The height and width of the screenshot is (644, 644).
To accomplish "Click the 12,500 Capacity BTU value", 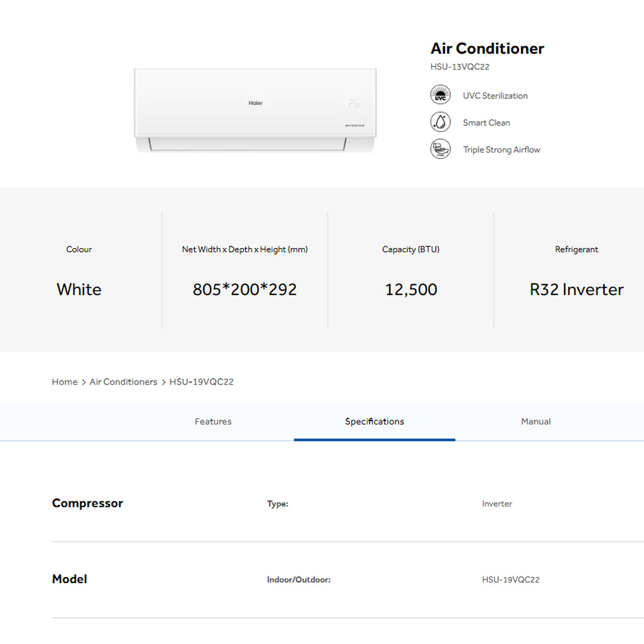I will [x=410, y=289].
